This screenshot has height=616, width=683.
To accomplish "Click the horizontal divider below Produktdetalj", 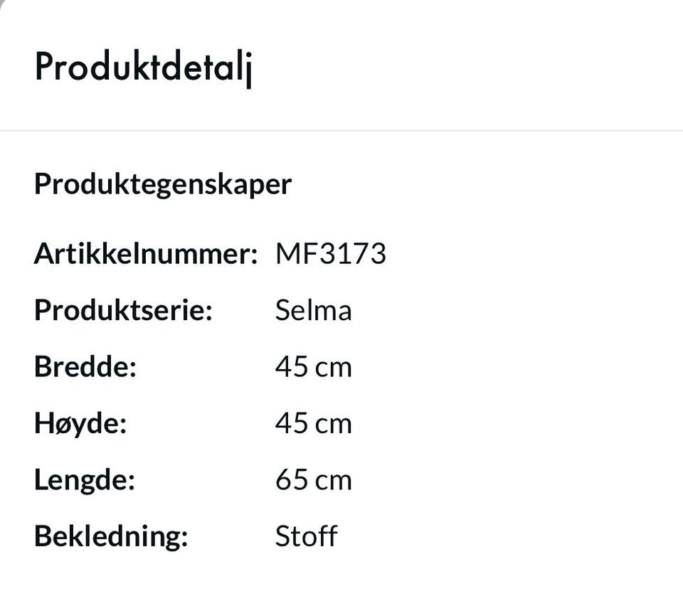I will 341,131.
